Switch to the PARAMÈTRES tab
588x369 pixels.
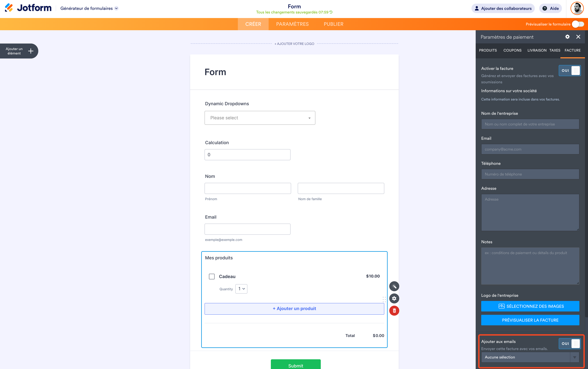pos(292,24)
